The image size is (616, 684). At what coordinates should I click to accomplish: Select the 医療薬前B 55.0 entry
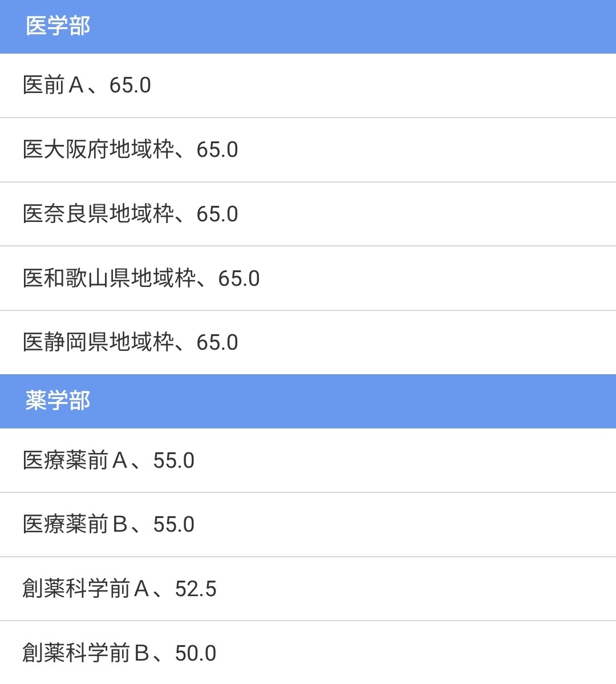[308, 524]
